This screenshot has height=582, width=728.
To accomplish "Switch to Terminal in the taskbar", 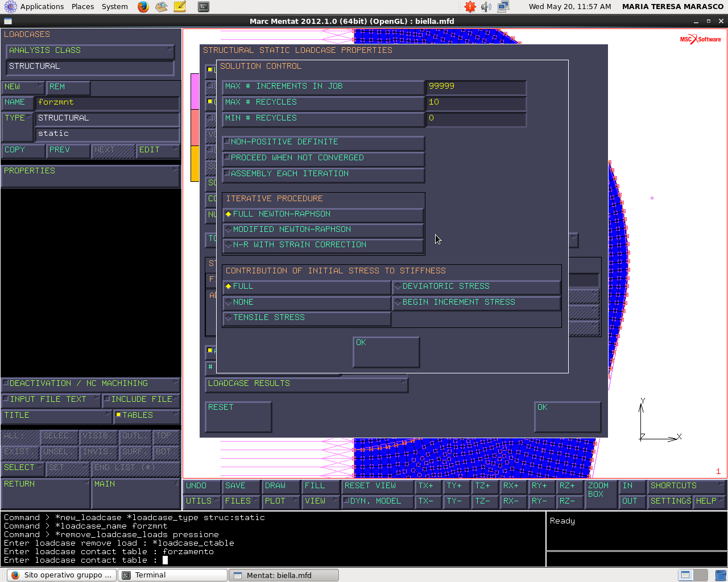I will coord(172,575).
